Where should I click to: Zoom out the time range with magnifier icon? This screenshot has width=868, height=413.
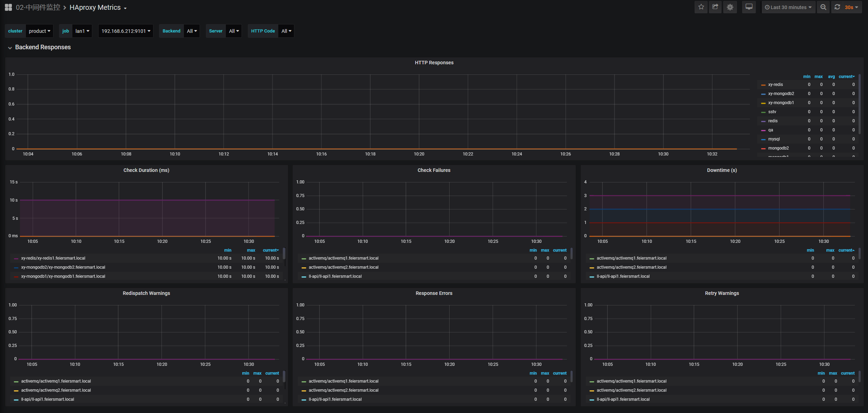823,7
